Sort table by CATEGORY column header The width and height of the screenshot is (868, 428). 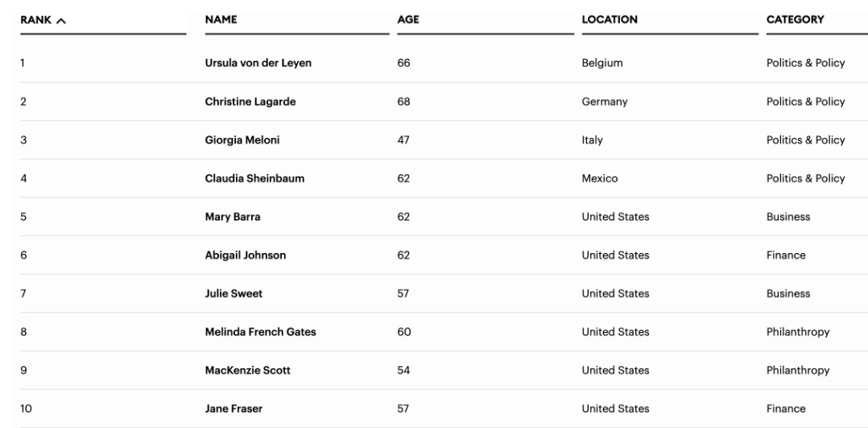click(x=795, y=20)
